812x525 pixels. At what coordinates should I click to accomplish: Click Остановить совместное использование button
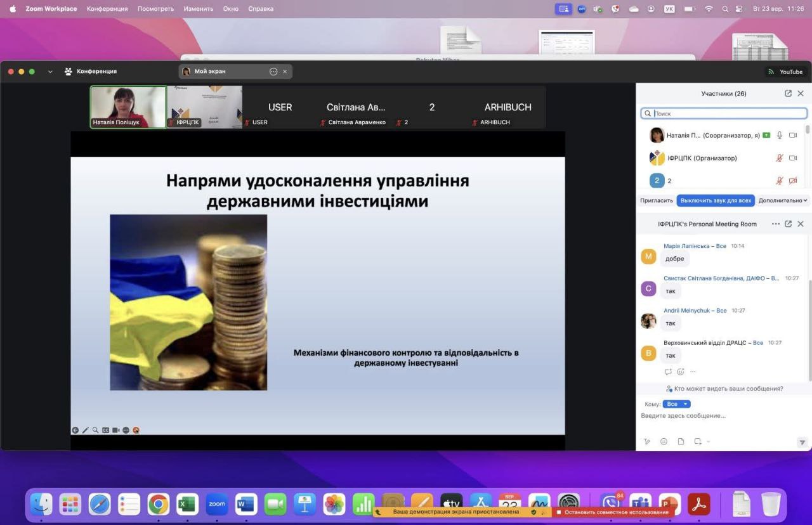pyautogui.click(x=613, y=512)
